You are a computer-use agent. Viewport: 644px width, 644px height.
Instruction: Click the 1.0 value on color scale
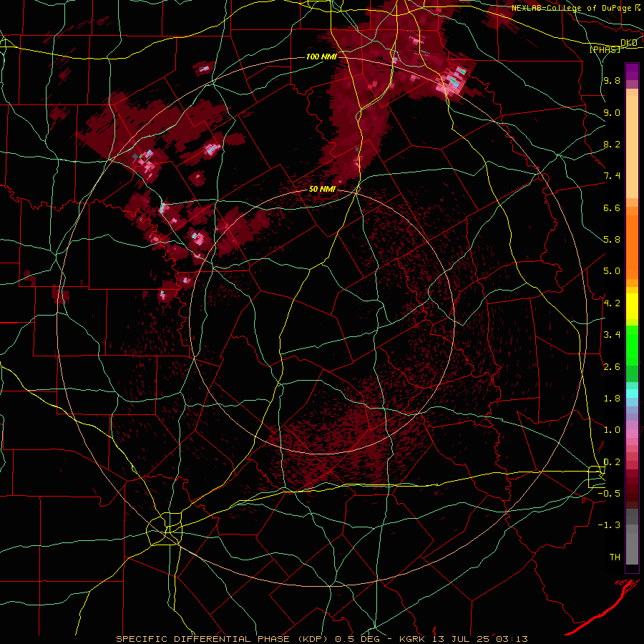[612, 430]
